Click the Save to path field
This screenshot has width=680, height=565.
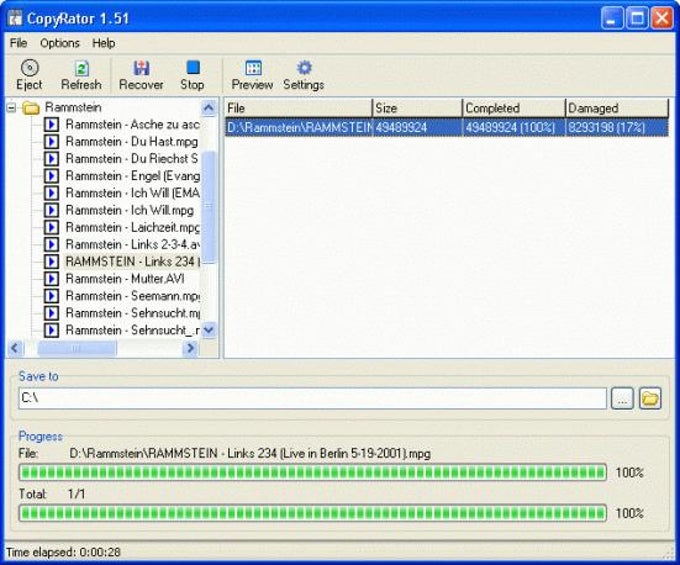coord(312,398)
